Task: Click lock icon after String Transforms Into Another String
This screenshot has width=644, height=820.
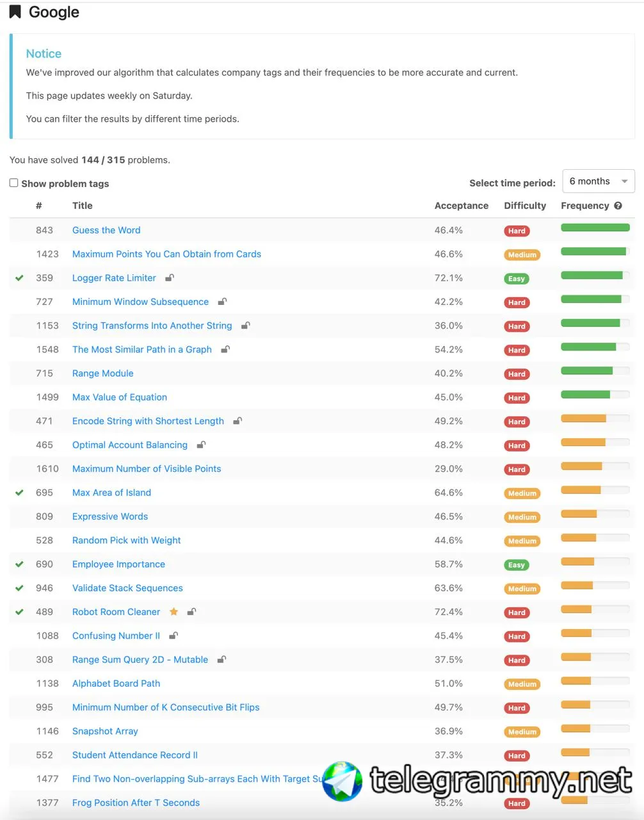Action: point(245,325)
